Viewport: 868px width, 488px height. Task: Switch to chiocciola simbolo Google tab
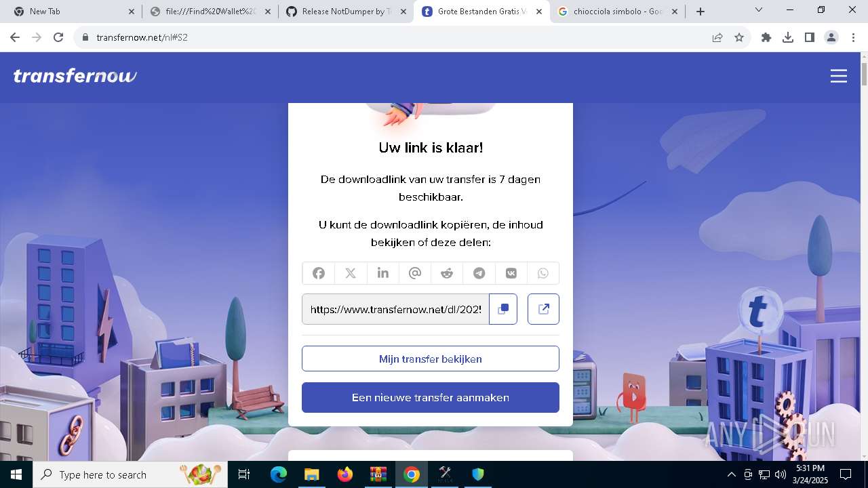(x=617, y=12)
